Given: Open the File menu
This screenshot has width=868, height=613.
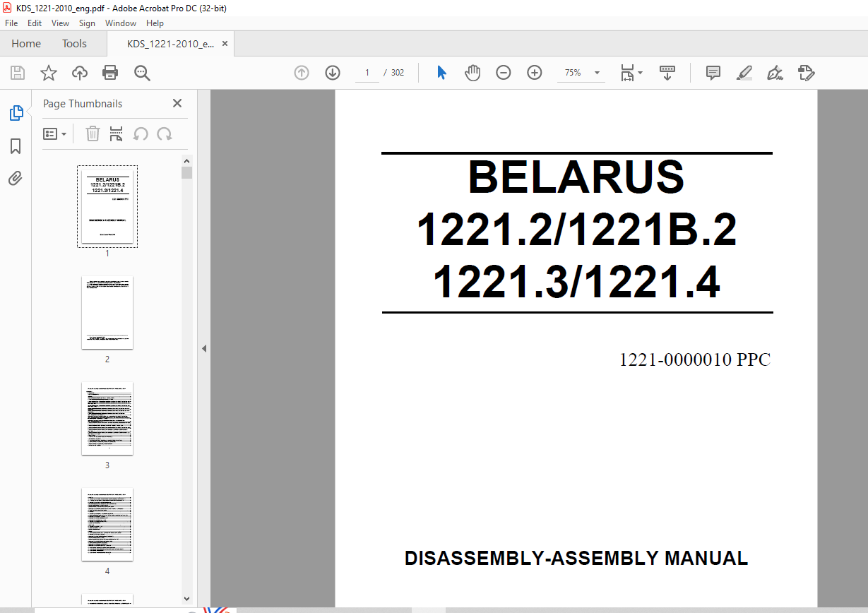Looking at the screenshot, I should click(11, 23).
